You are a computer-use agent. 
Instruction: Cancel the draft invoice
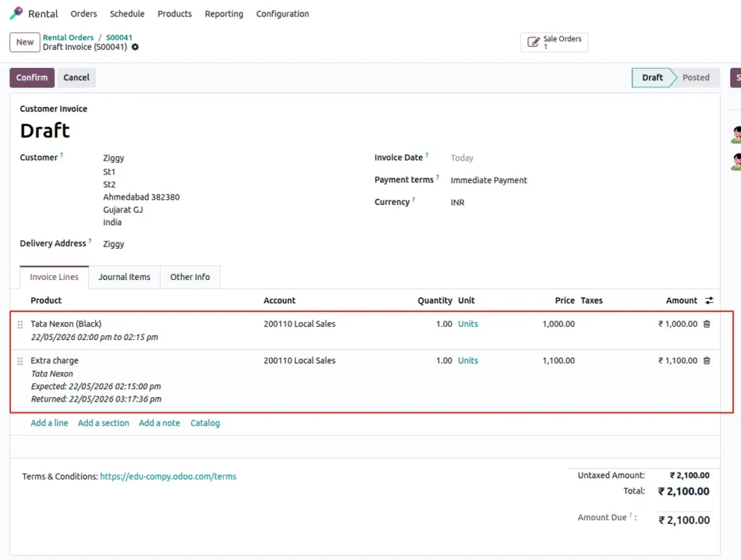(x=77, y=77)
